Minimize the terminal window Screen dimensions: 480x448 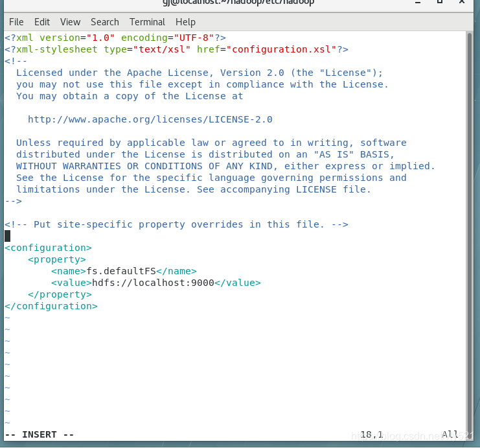click(x=418, y=2)
